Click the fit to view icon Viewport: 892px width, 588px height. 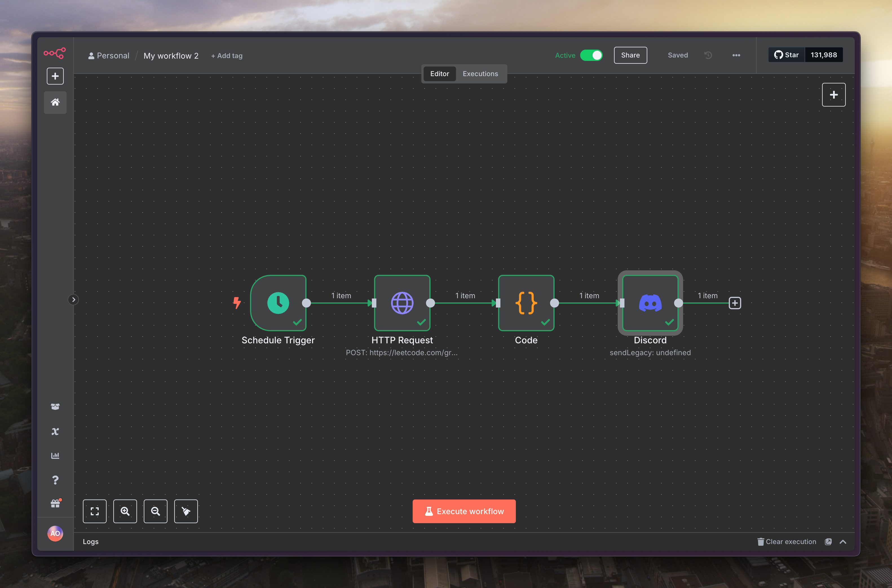(94, 511)
